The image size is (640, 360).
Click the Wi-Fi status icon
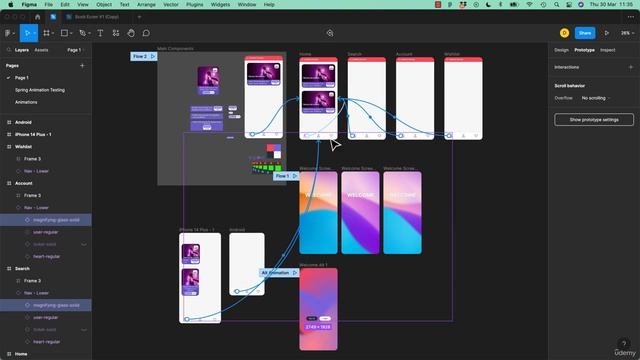tap(529, 4)
